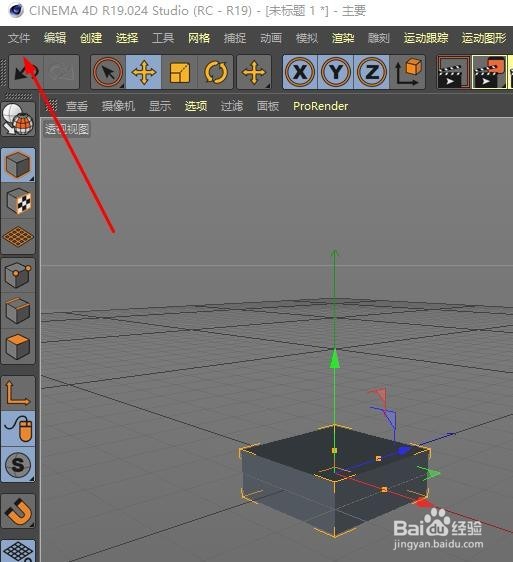Activate the Rotate tool
This screenshot has height=562, width=513.
click(x=215, y=72)
